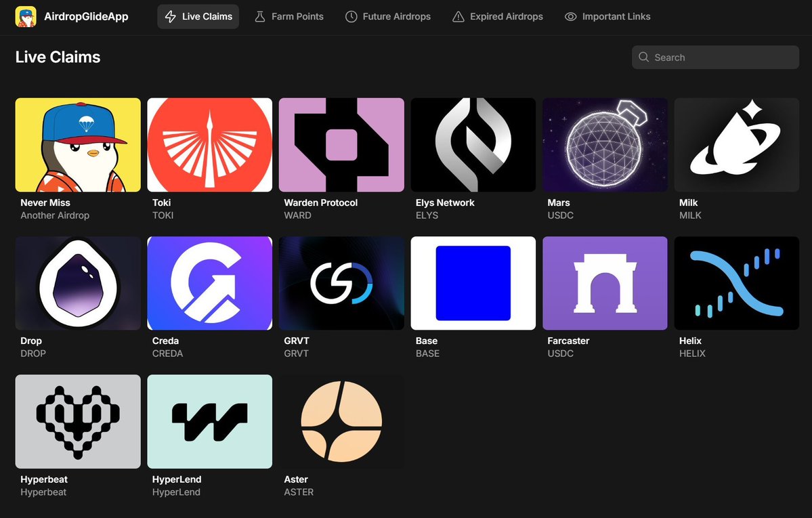Screen dimensions: 812x518
Task: Click the Search input field
Action: pyautogui.click(x=722, y=58)
